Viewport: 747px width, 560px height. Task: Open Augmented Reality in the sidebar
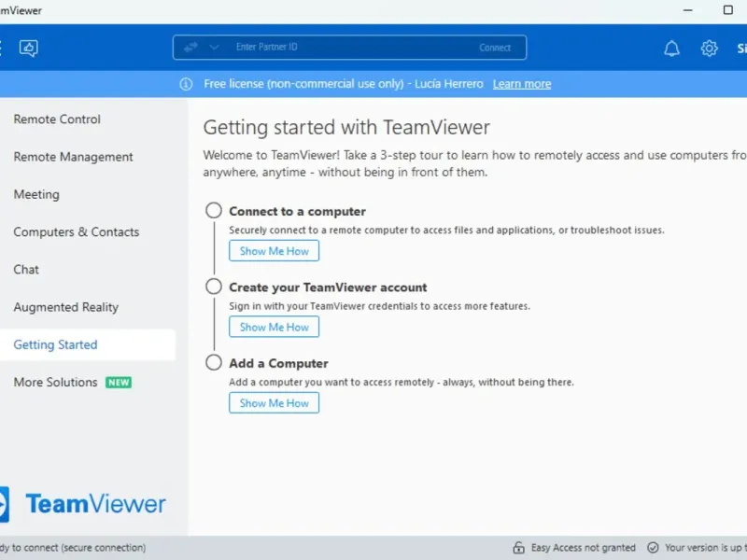[x=65, y=307]
